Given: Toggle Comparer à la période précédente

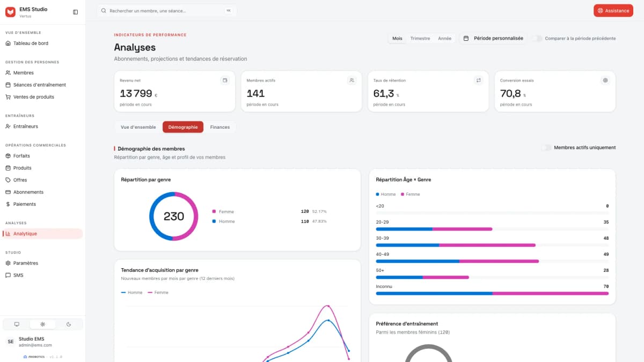Looking at the screenshot, I should click(x=537, y=39).
